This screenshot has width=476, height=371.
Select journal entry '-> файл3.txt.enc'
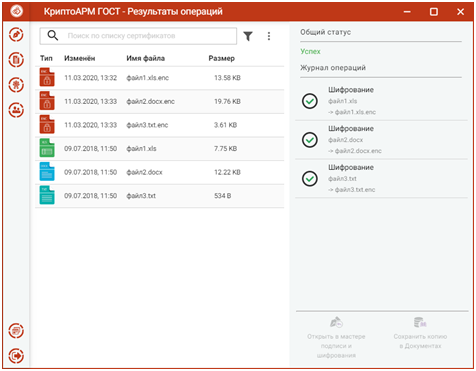click(x=352, y=190)
